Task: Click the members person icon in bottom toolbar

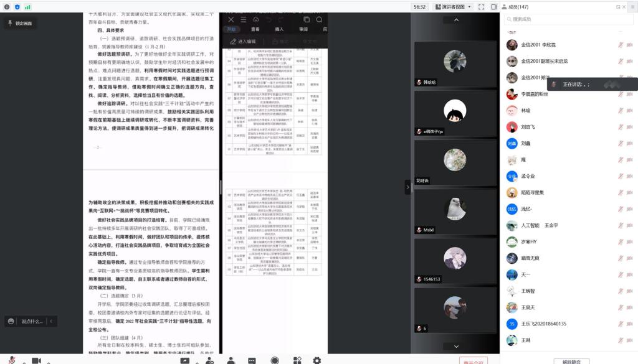Action: (231, 360)
